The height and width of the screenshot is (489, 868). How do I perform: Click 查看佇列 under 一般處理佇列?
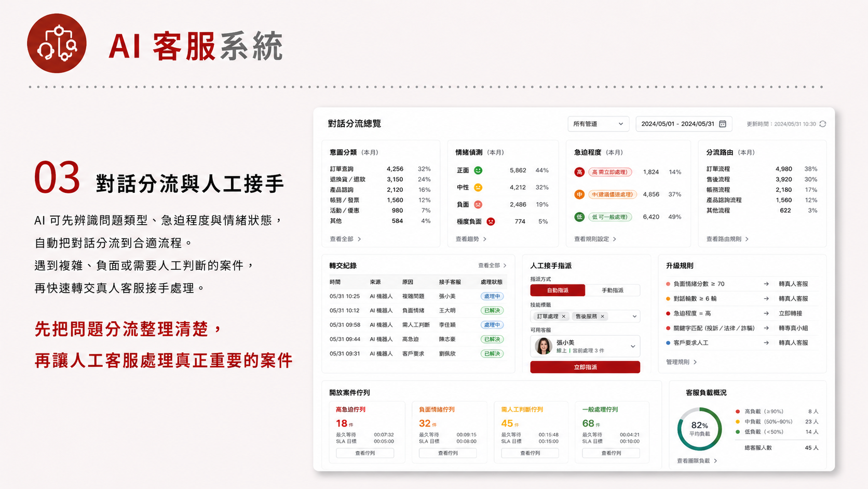611,453
